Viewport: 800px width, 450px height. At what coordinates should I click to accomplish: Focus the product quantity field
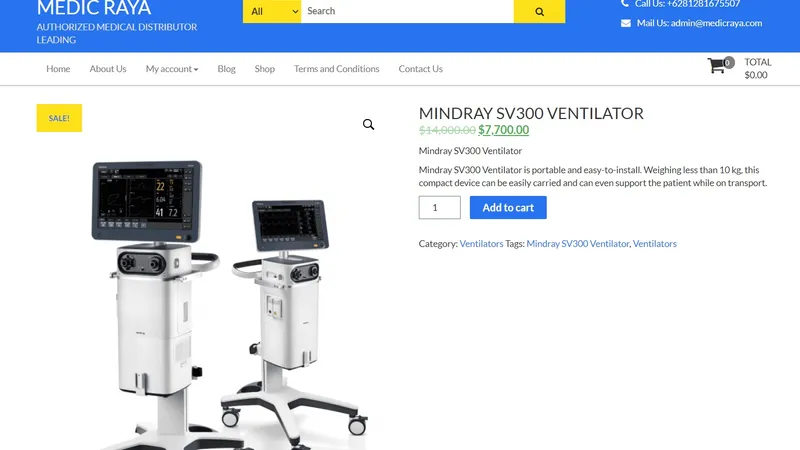(x=440, y=208)
